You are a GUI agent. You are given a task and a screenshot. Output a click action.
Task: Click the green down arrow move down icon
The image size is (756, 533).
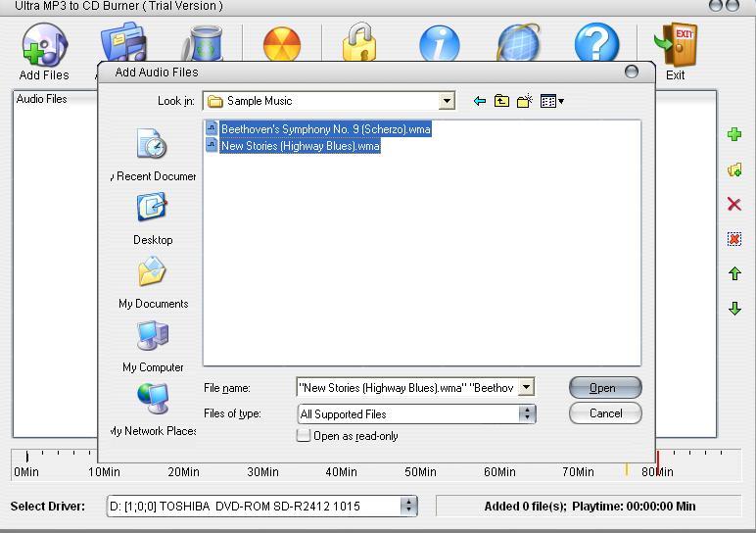coord(734,309)
